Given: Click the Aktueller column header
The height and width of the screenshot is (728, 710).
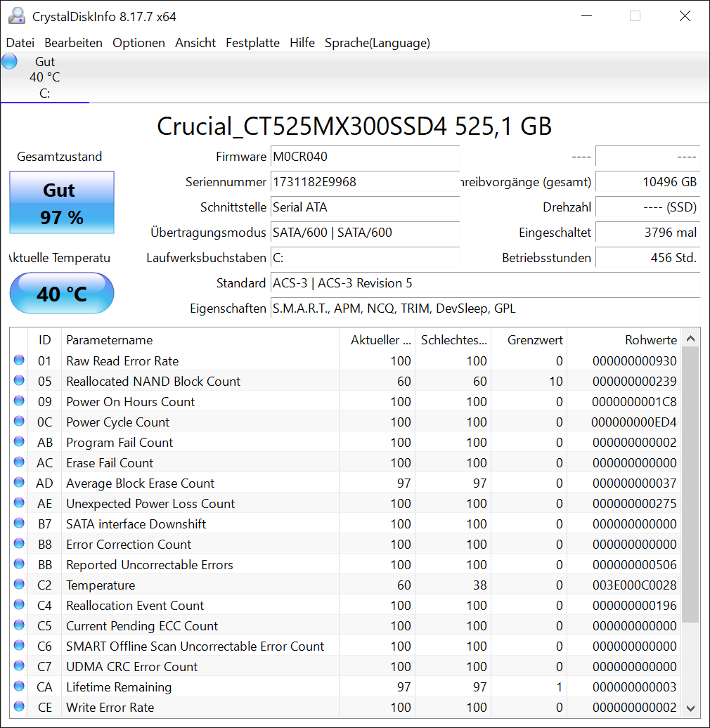Looking at the screenshot, I should (x=377, y=340).
